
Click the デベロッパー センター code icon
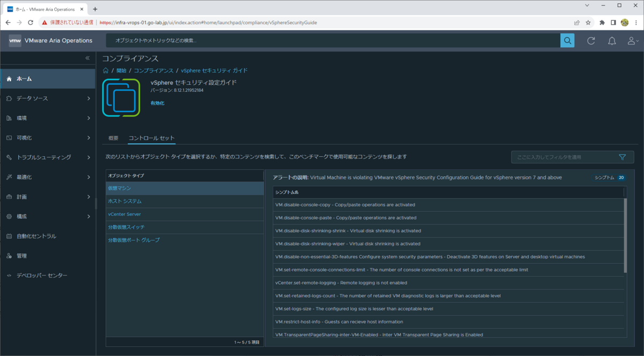[9, 275]
